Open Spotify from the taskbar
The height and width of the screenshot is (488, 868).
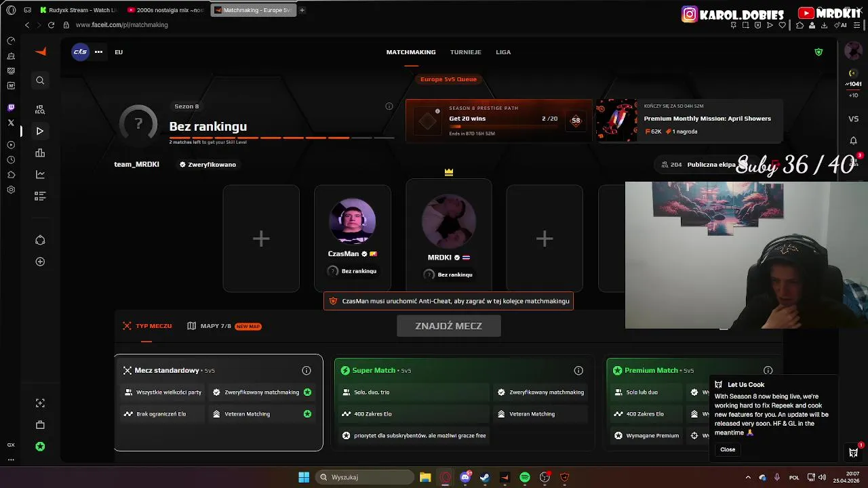(525, 477)
